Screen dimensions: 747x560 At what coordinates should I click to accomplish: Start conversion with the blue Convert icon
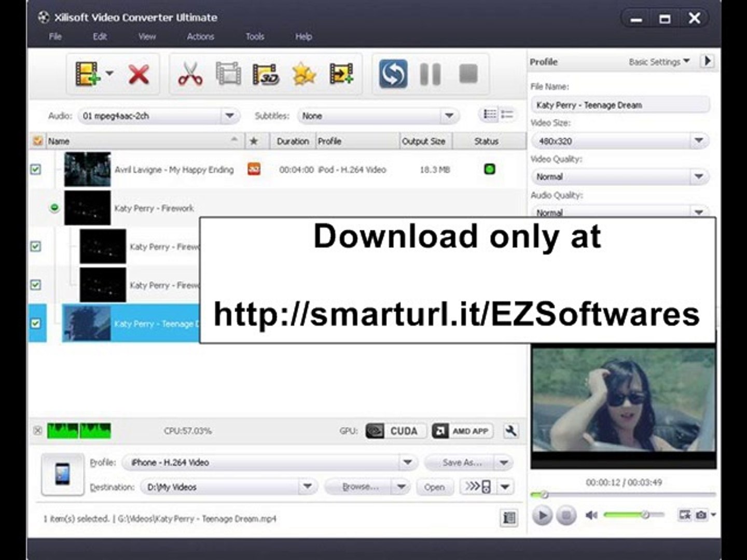coord(393,74)
